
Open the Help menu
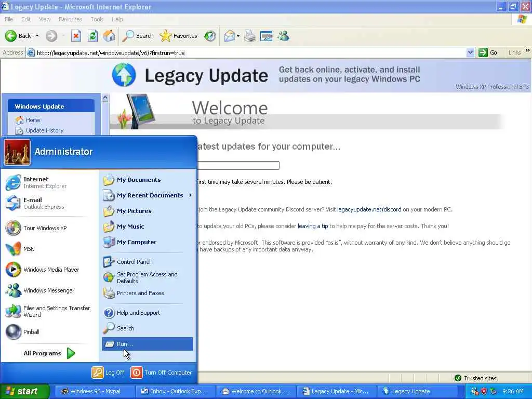pos(117,19)
